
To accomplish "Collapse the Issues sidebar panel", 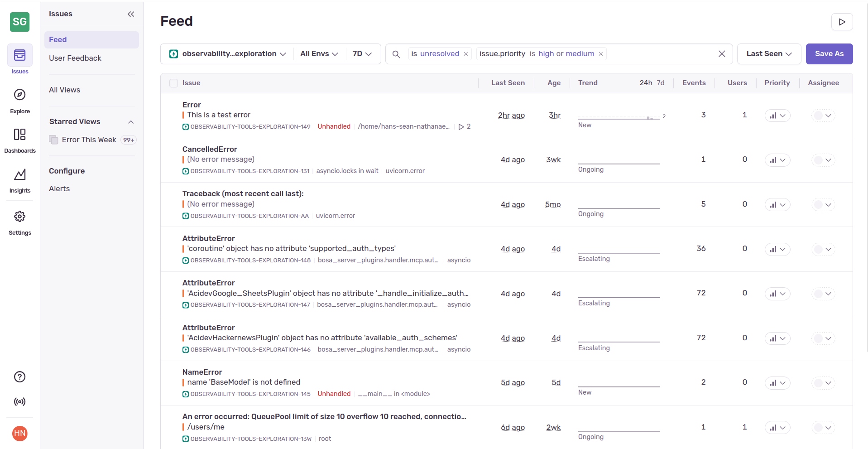I will tap(131, 14).
